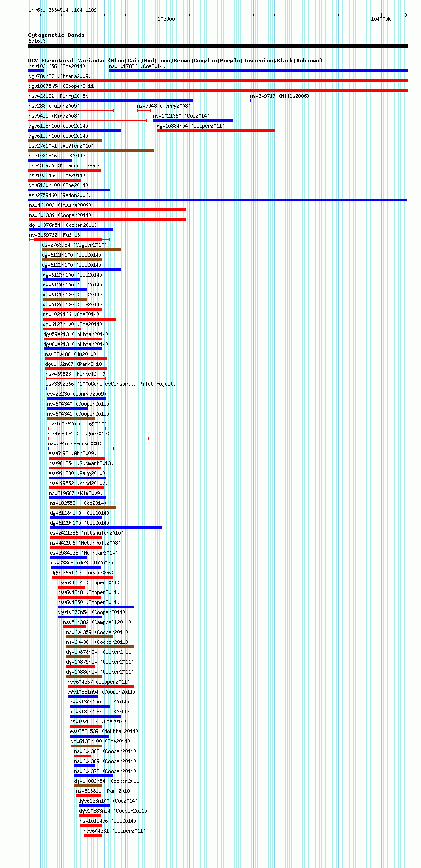Viewport: 421px width, 868px height.
Task: Click the black 6q16.3 cytogenetic band bar
Action: click(x=218, y=46)
